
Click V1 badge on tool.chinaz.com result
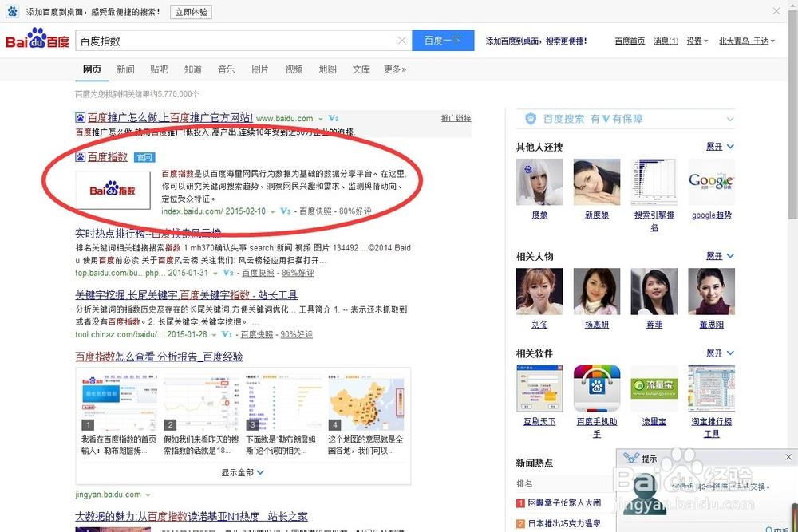click(x=227, y=334)
